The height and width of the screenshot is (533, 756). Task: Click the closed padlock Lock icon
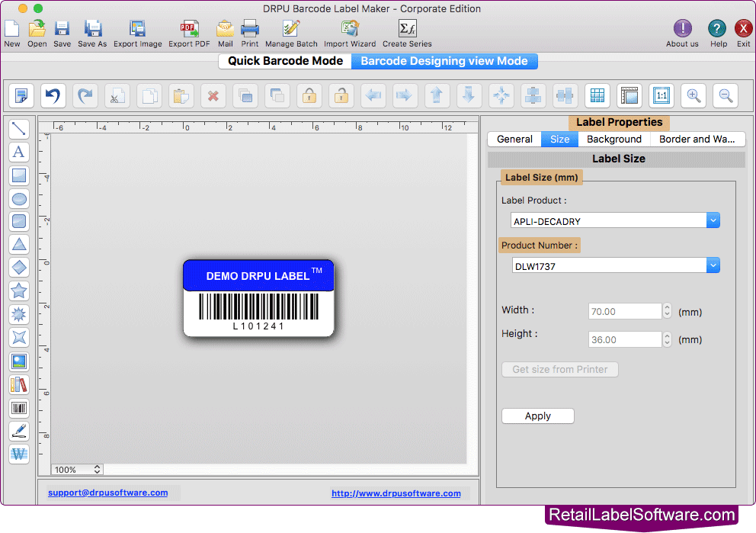pyautogui.click(x=309, y=95)
